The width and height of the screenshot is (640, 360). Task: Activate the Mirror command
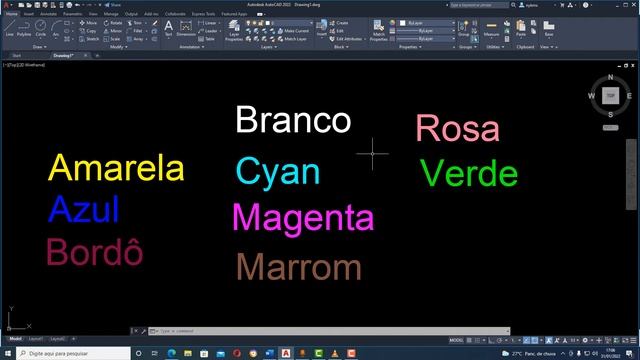[x=113, y=31]
